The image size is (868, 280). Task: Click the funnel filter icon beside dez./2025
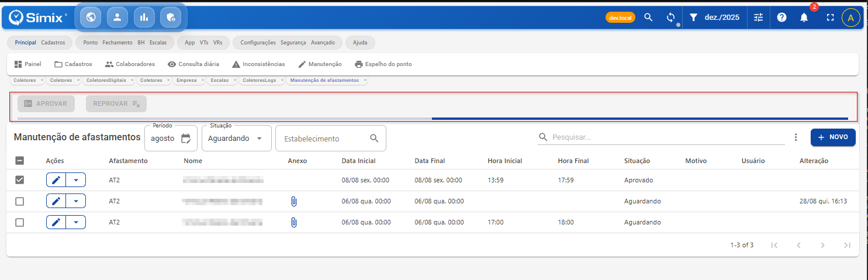click(694, 18)
